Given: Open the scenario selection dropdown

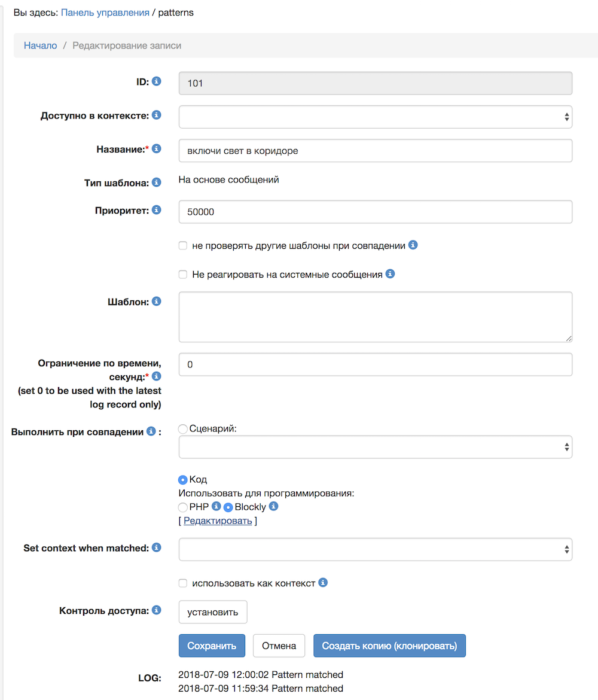Looking at the screenshot, I should coord(375,447).
